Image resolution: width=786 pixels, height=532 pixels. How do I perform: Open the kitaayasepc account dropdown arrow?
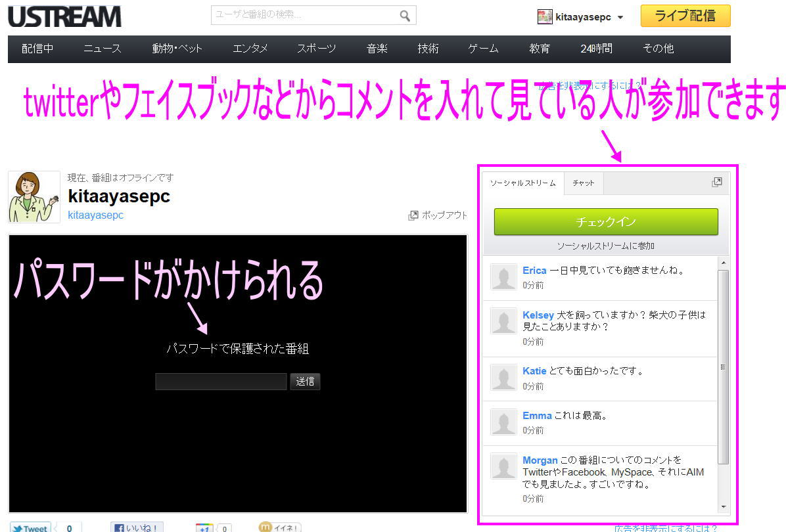[x=620, y=18]
